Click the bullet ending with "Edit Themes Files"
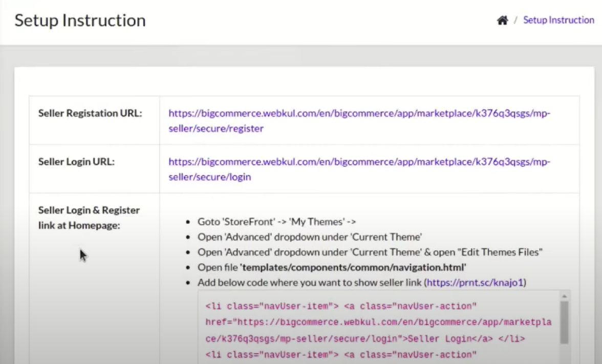The height and width of the screenshot is (364, 602). tap(370, 252)
